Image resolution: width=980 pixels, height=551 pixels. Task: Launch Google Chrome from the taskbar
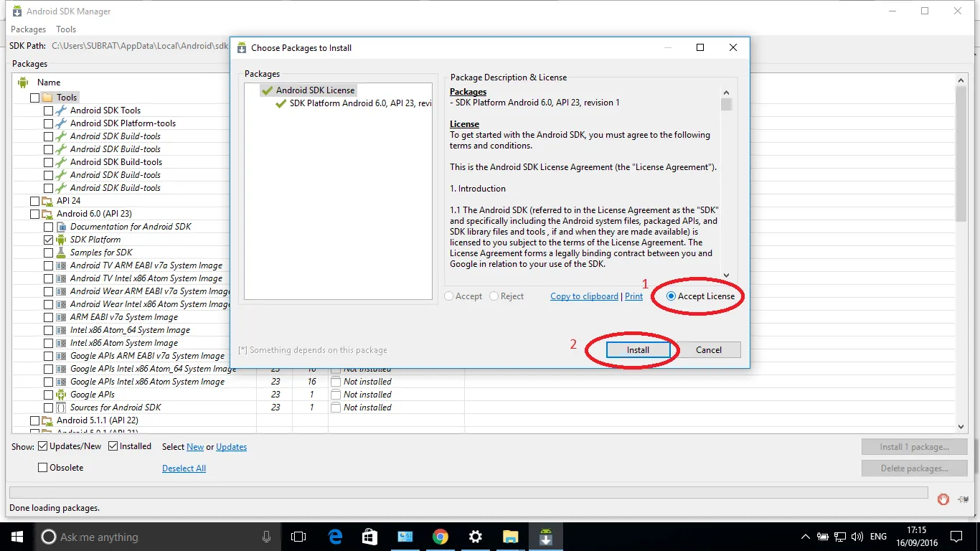point(440,537)
